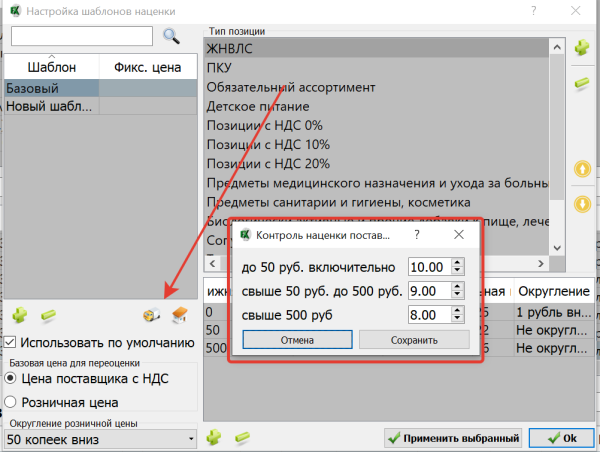Increase 'до 50 руб. включительно' spinner value
The height and width of the screenshot is (452, 600).
point(457,263)
